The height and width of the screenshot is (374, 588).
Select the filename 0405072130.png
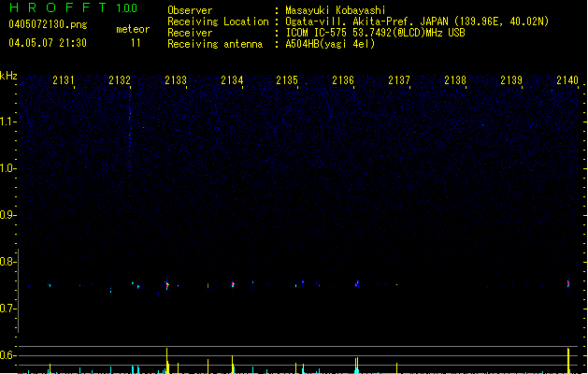click(x=48, y=24)
